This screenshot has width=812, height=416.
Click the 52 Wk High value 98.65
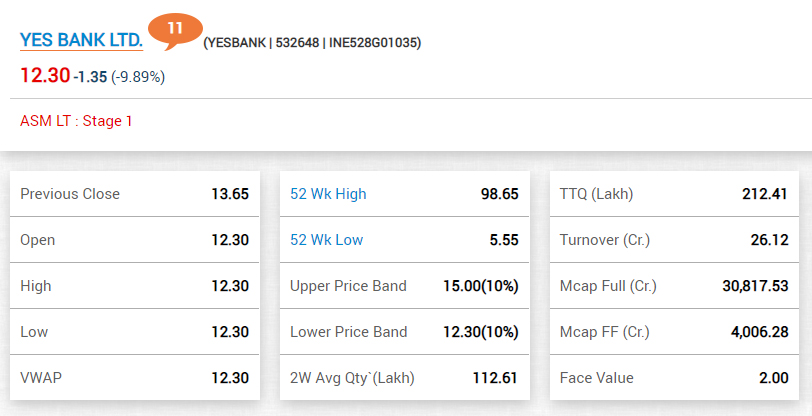499,194
